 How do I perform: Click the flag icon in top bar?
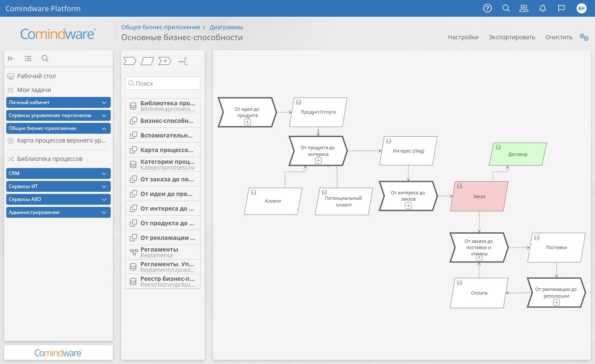click(562, 8)
